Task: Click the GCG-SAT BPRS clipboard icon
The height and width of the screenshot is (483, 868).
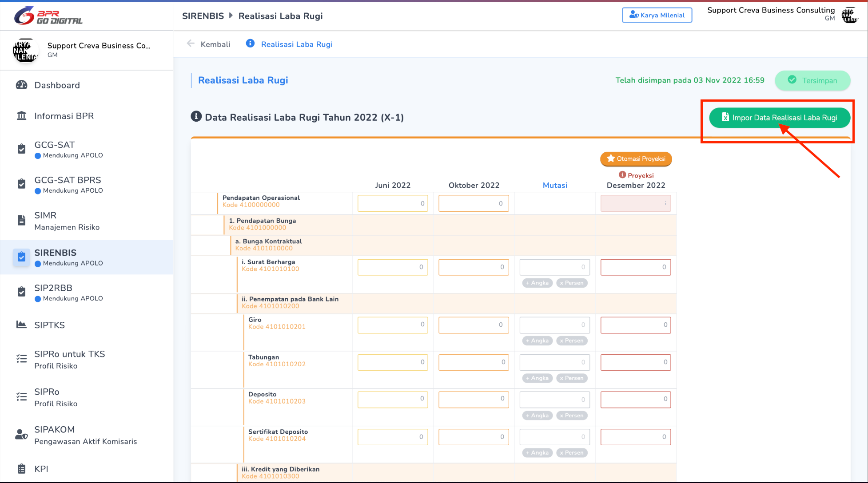Action: coord(21,184)
